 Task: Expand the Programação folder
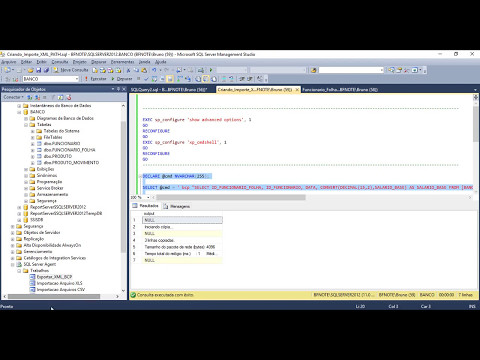(26, 182)
